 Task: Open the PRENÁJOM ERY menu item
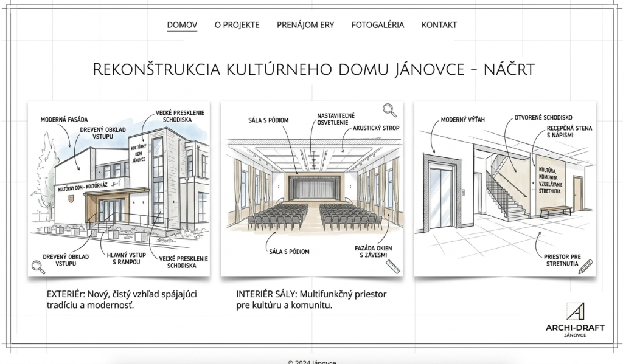[x=305, y=25]
